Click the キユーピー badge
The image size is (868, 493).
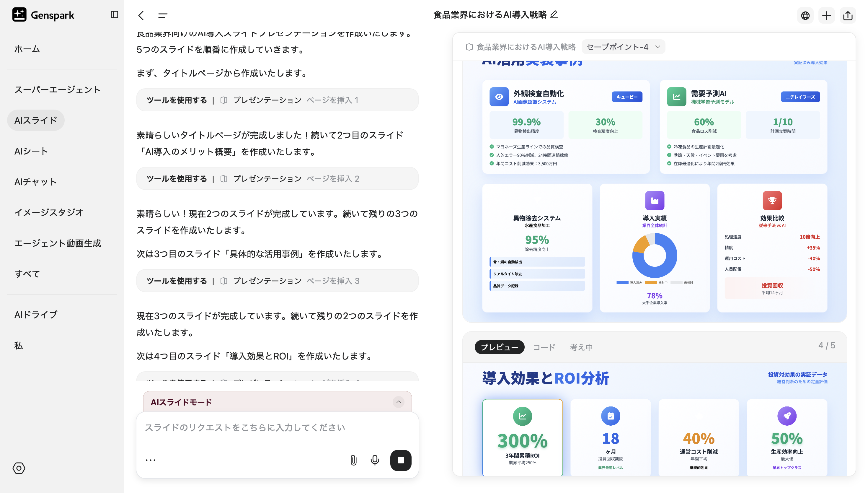[627, 97]
